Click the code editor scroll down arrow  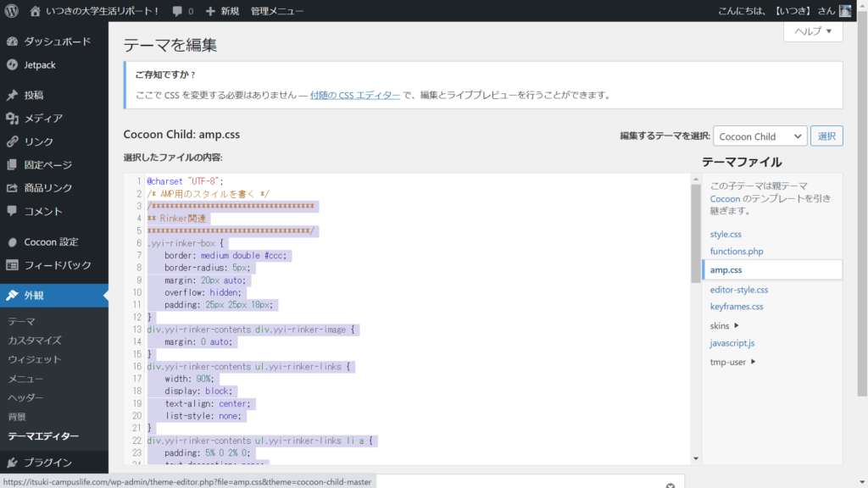(696, 458)
